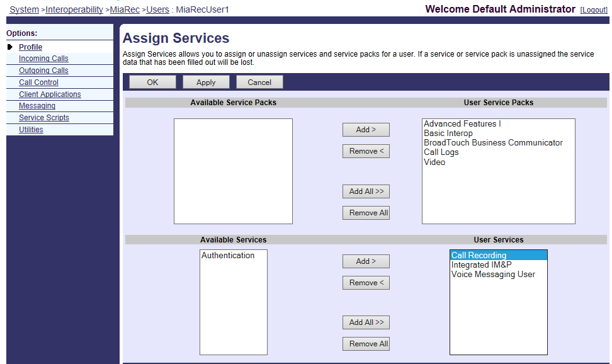Click Remove < for service packs
The width and height of the screenshot is (612, 364).
point(366,151)
